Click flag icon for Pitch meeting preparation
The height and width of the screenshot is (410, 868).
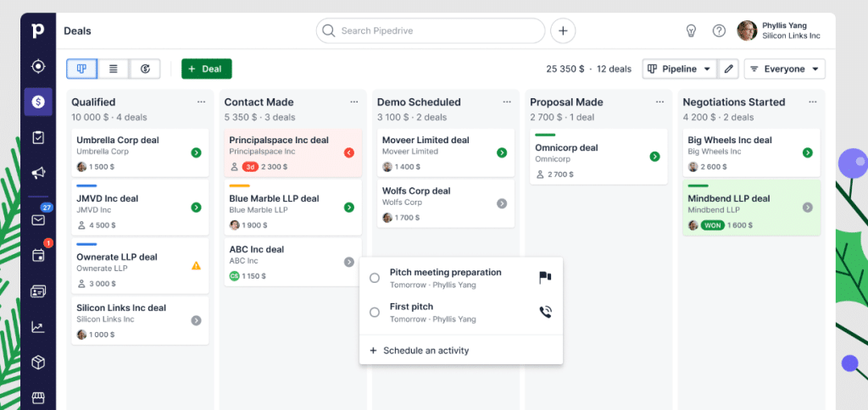tap(545, 278)
